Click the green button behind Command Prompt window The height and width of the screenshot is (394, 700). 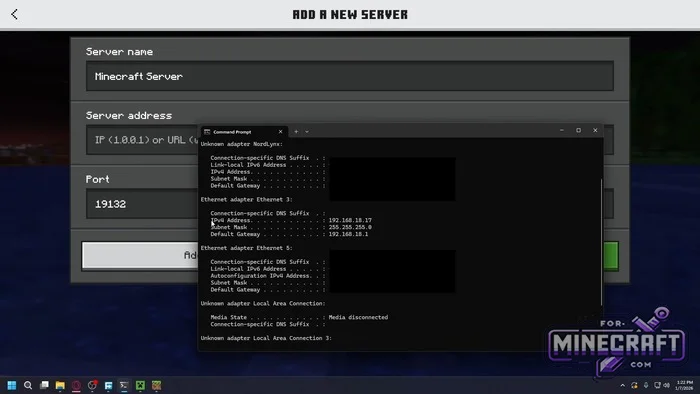tap(611, 256)
